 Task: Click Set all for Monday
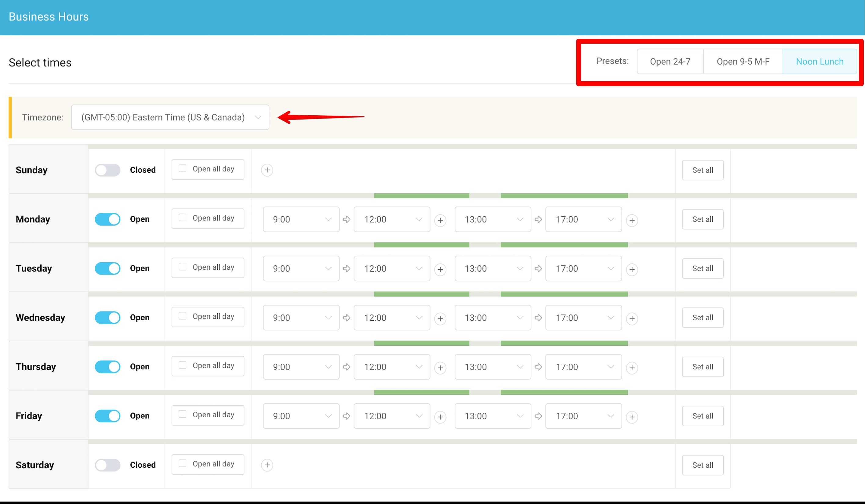pos(702,219)
